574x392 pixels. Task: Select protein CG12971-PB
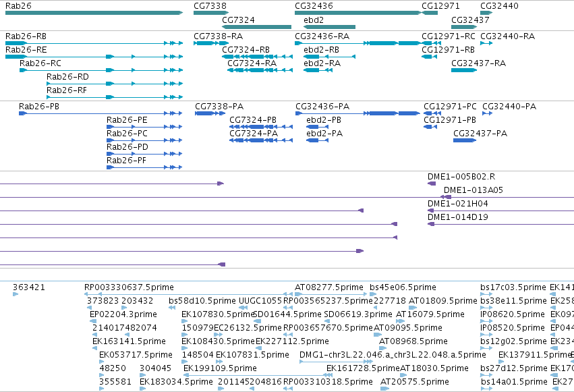click(x=430, y=127)
